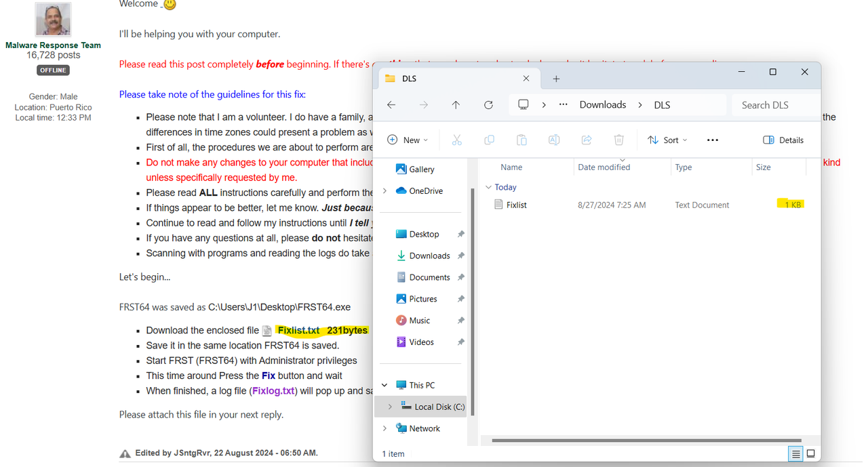Click the user avatar on forum page
868x467 pixels.
pos(53,20)
